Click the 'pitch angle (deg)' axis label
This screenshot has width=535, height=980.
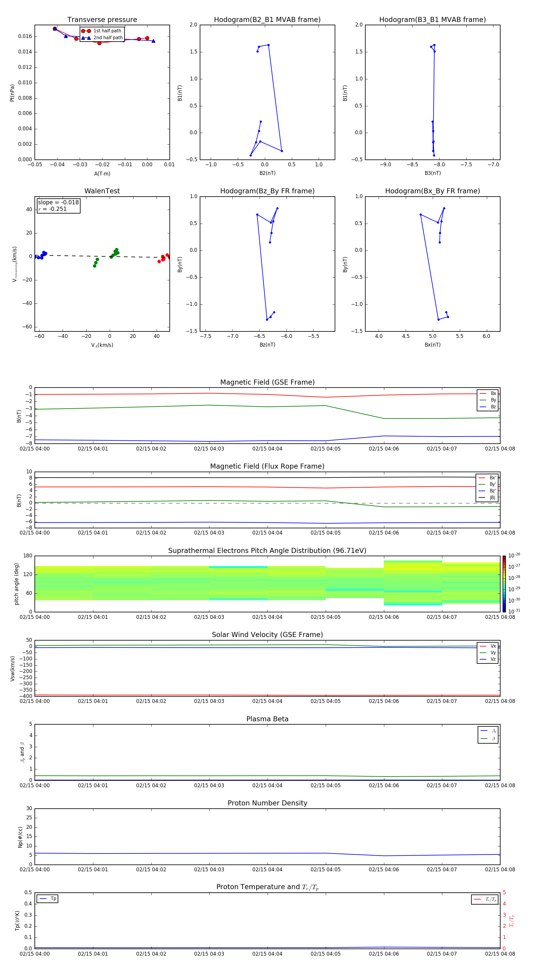tap(16, 584)
